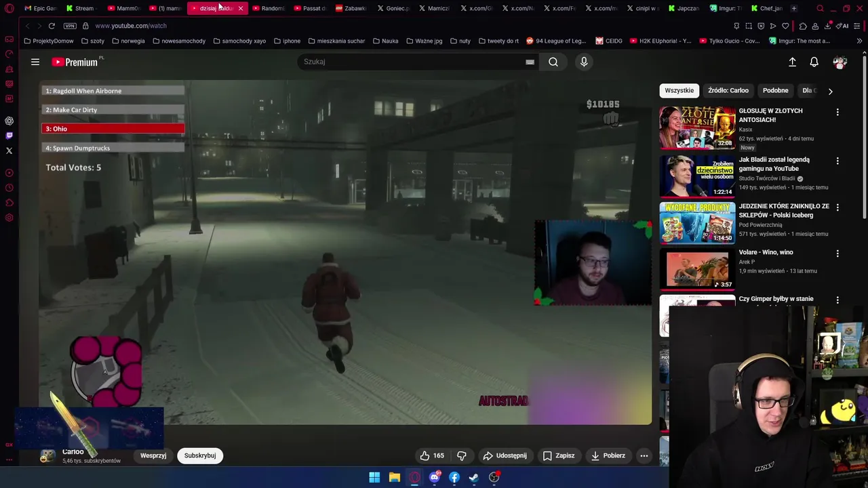Close the active dzisiaj tab
The width and height of the screenshot is (868, 488).
point(240,8)
